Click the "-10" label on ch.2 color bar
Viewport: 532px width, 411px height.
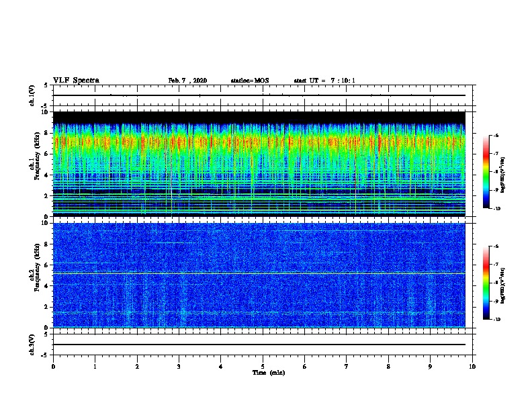[x=496, y=320]
